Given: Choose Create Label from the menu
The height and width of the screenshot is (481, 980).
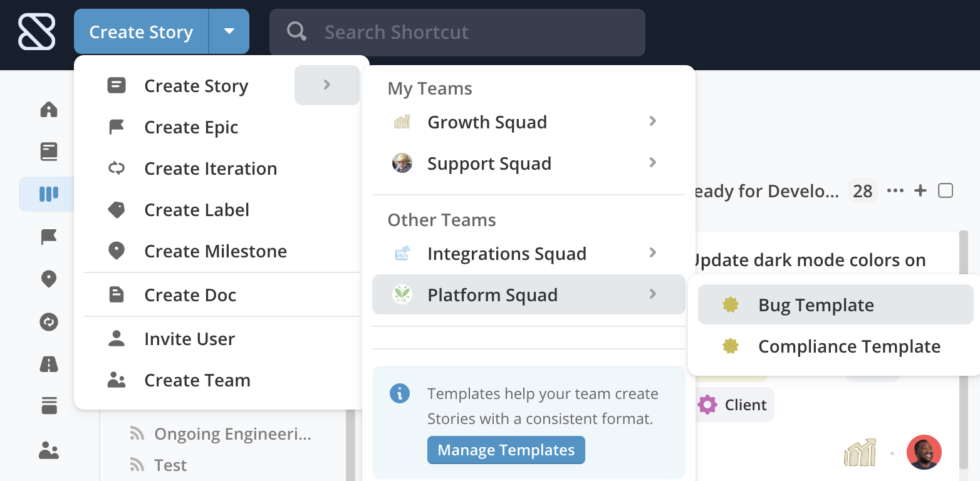Looking at the screenshot, I should pos(222,210).
